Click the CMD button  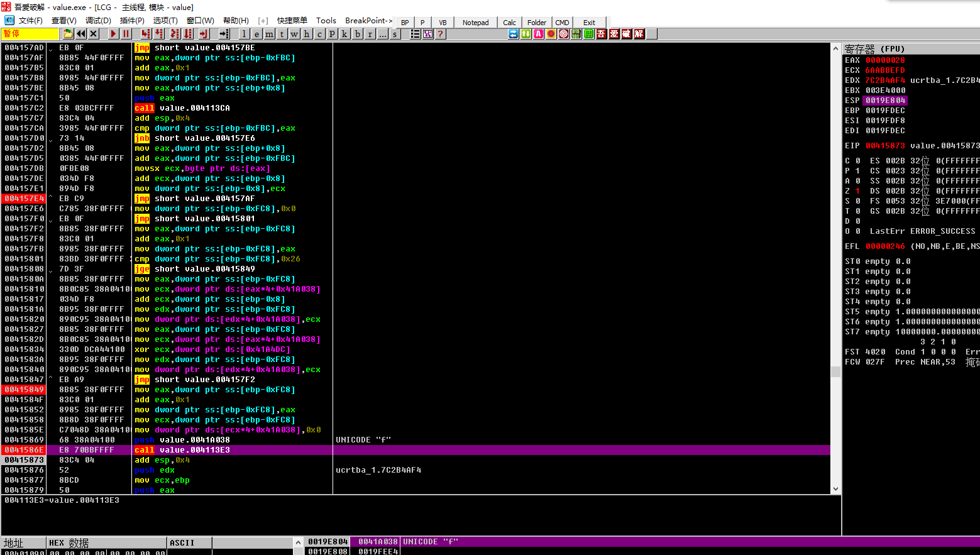[562, 22]
